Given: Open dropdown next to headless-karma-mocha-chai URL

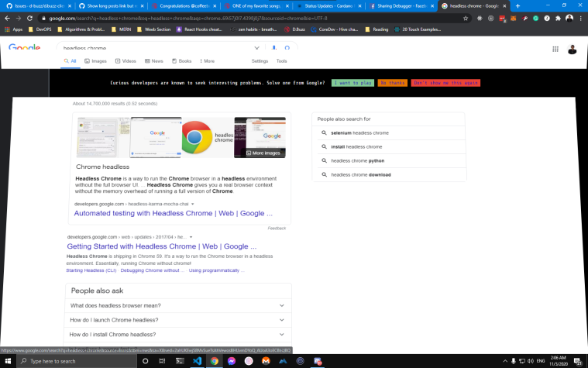Looking at the screenshot, I should pos(193,204).
